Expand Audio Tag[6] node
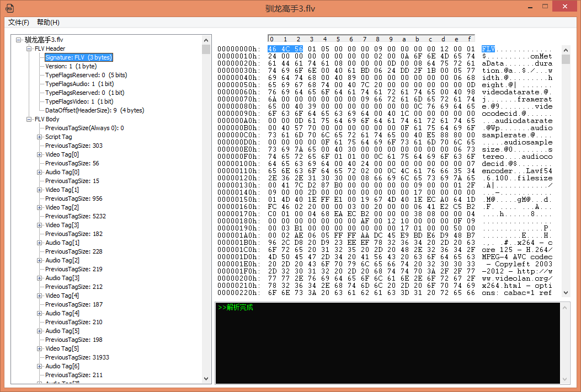Image resolution: width=581 pixels, height=392 pixels. pyautogui.click(x=39, y=367)
